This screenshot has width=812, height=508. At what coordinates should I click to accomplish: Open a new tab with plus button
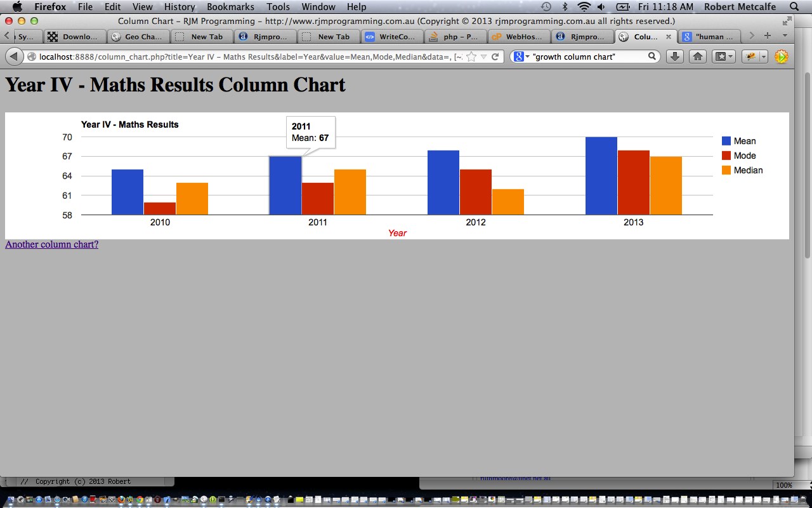coord(768,36)
